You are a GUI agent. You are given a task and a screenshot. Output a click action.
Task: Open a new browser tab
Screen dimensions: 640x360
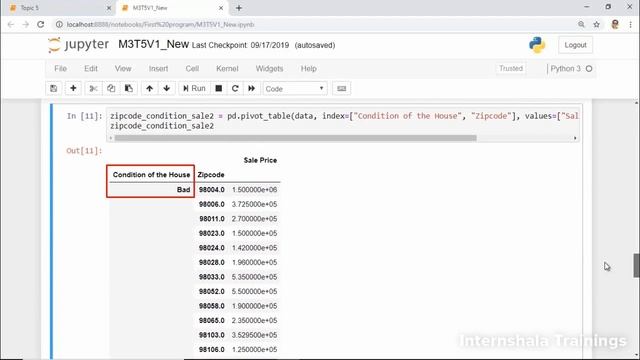(239, 8)
